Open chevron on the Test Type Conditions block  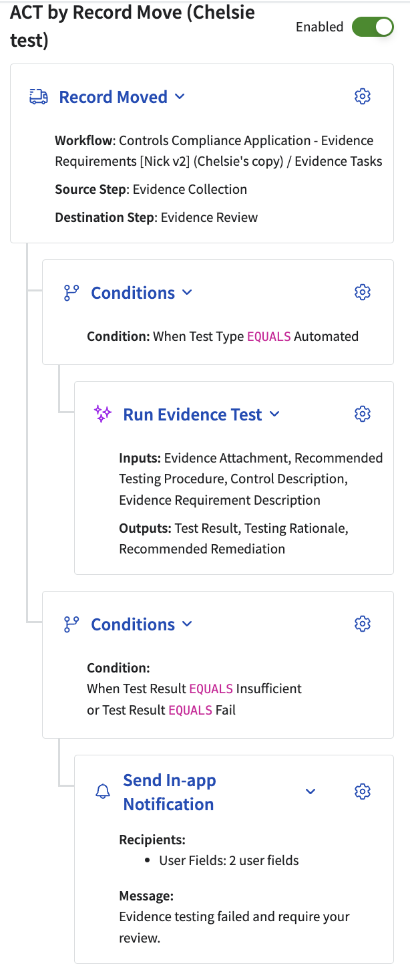tap(187, 293)
